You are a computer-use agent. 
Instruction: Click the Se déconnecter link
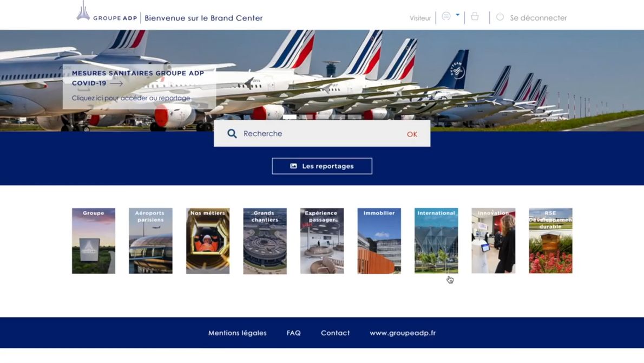click(538, 18)
